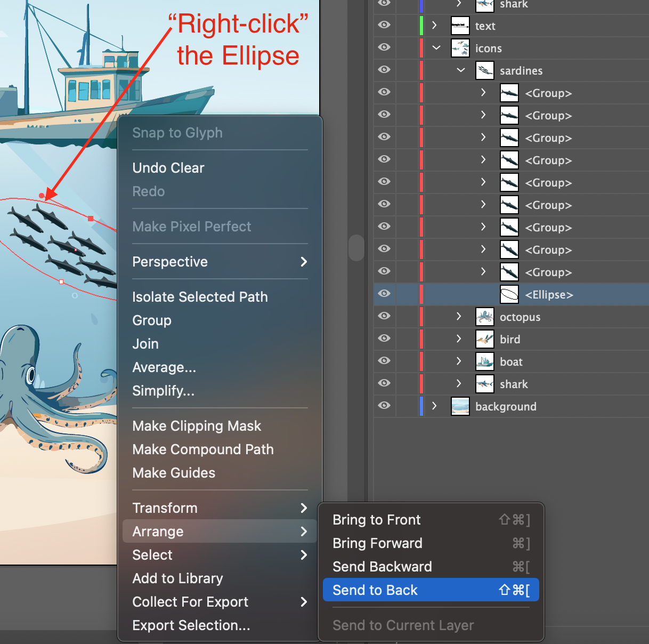Hide the octopus layer
Image resolution: width=649 pixels, height=644 pixels.
(384, 316)
